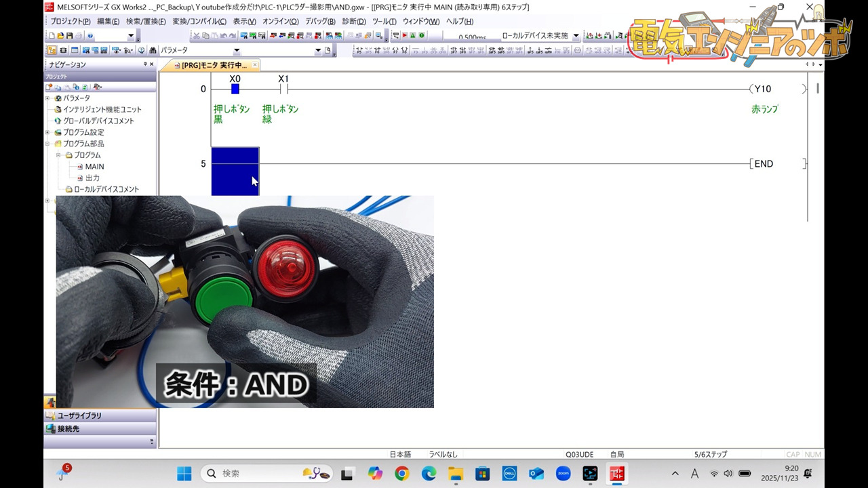Expand the パラメータ tree node
The width and height of the screenshot is (868, 488).
click(47, 98)
